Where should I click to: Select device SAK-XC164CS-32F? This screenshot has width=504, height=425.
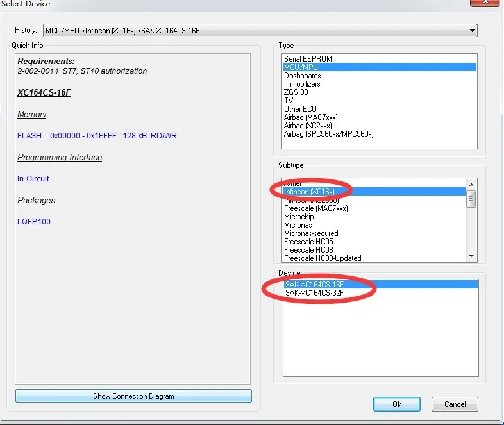point(381,293)
